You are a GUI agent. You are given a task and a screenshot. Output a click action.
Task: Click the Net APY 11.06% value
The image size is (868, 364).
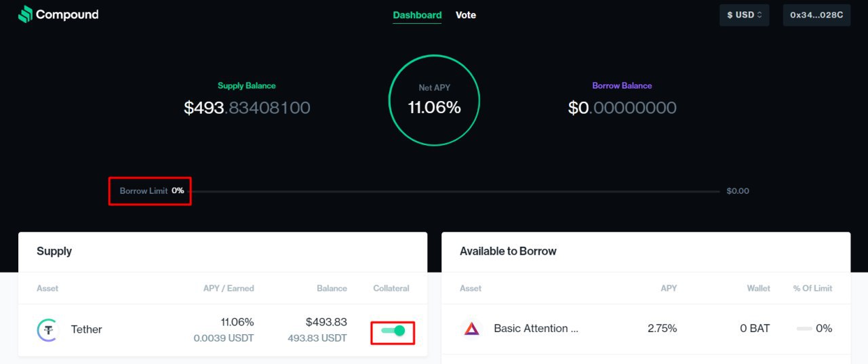tap(434, 107)
